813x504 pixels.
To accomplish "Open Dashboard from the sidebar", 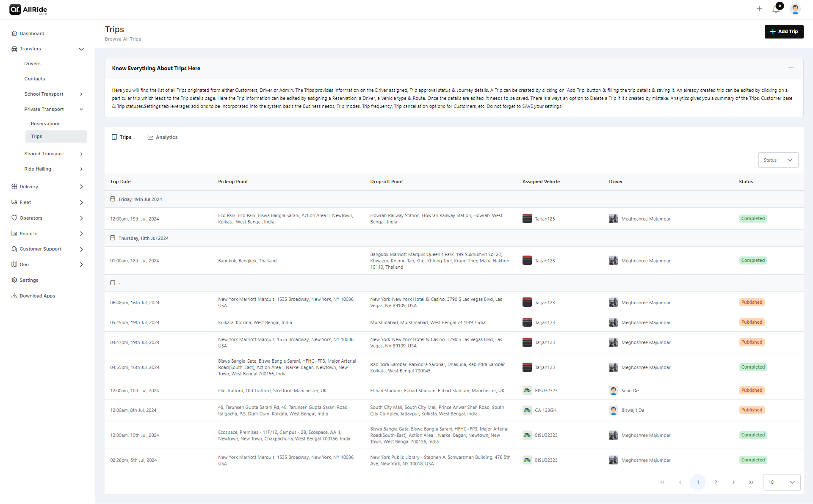I will (x=32, y=33).
